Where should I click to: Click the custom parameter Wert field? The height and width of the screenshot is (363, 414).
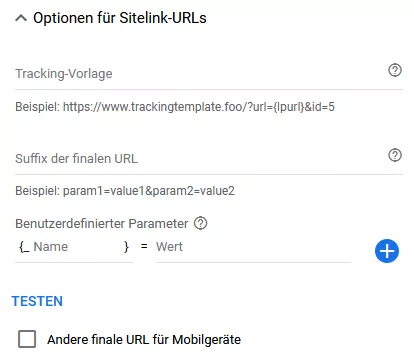coord(253,247)
